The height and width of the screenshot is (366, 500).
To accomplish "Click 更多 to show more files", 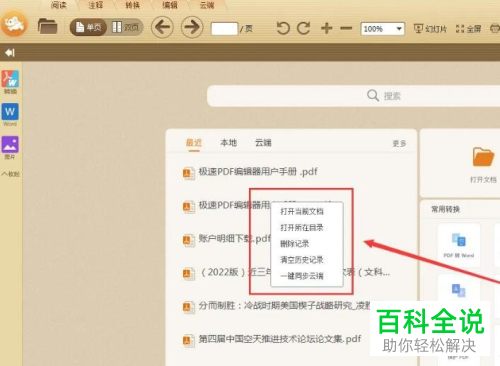I will (x=399, y=143).
